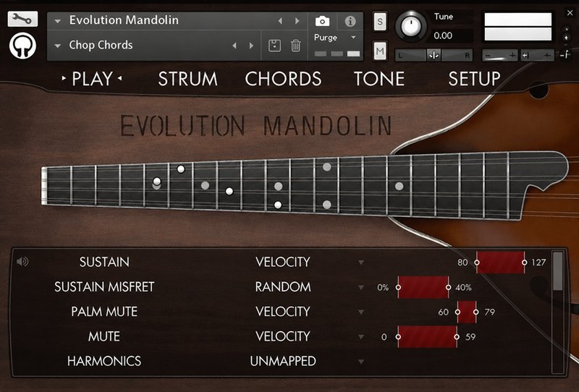This screenshot has width=579, height=392.
Task: Select the SUSTAIN articulation label
Action: click(x=104, y=262)
